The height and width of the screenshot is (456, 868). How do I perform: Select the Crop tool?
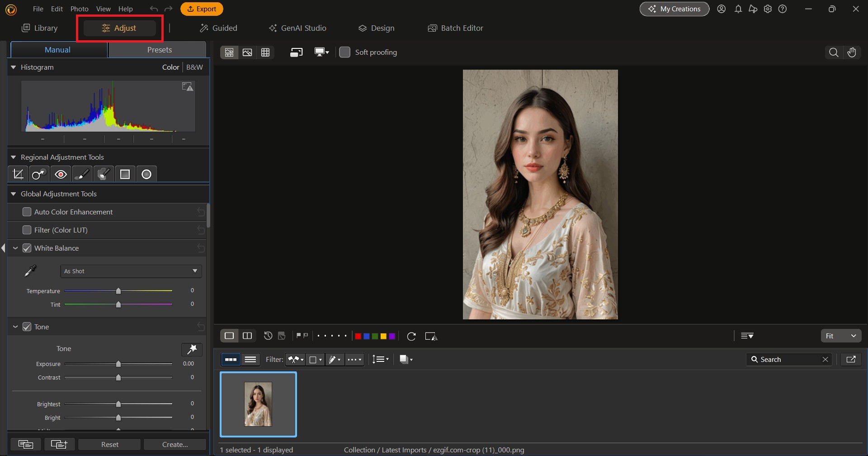coord(18,174)
